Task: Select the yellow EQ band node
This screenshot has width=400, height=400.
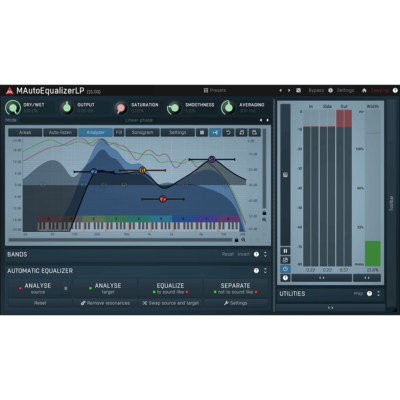Action: click(143, 170)
